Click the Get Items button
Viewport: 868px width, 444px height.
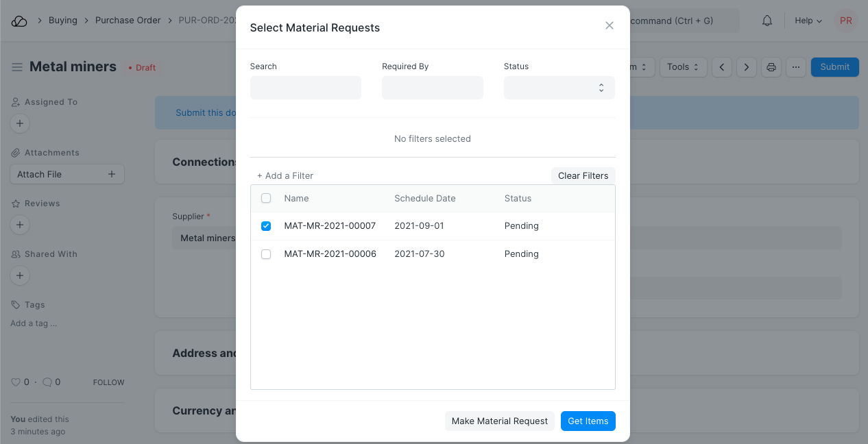click(x=588, y=421)
